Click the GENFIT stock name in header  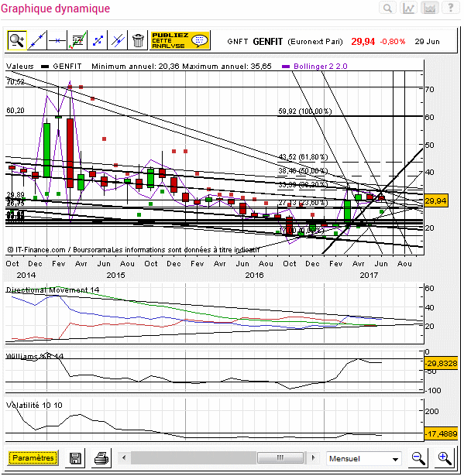[268, 42]
